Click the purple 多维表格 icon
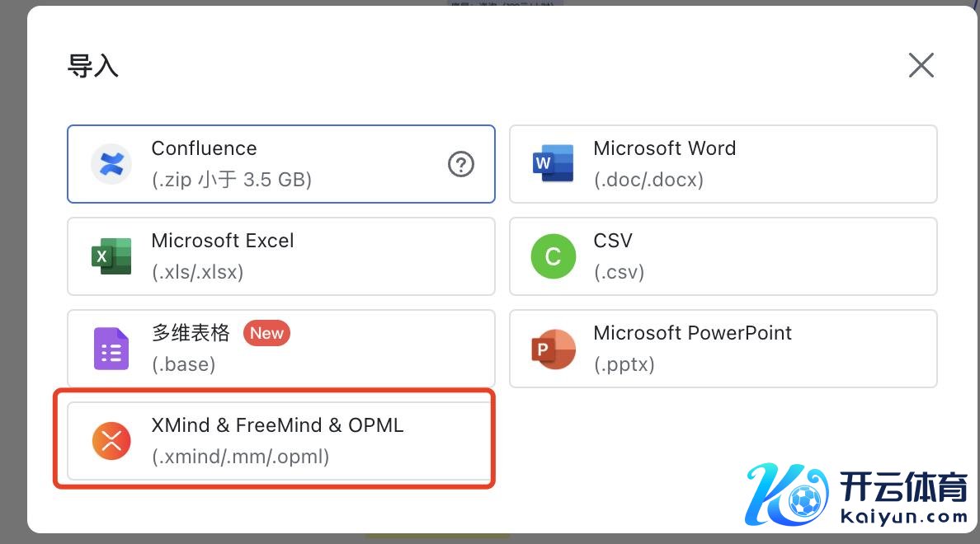 [x=111, y=349]
